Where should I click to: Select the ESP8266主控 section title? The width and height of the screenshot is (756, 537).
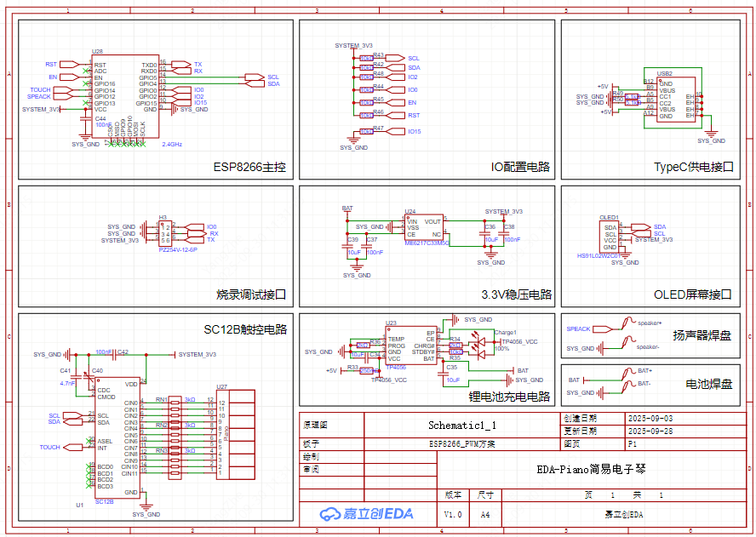249,168
